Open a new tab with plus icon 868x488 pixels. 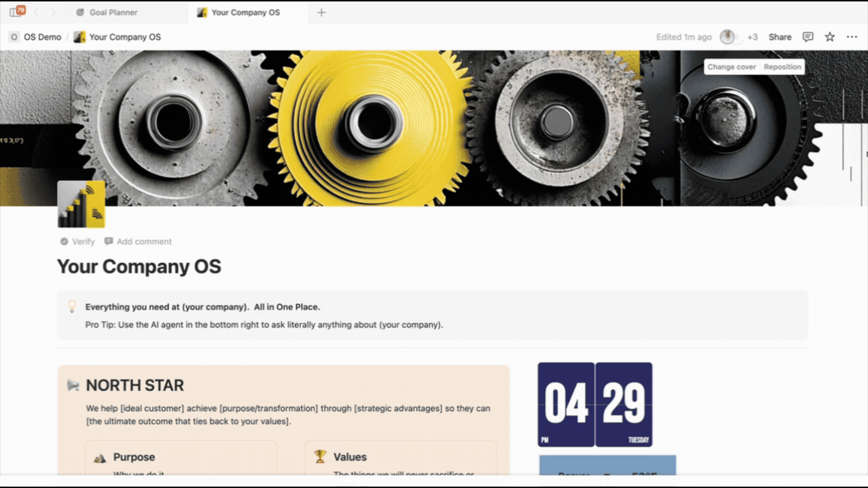pos(321,13)
